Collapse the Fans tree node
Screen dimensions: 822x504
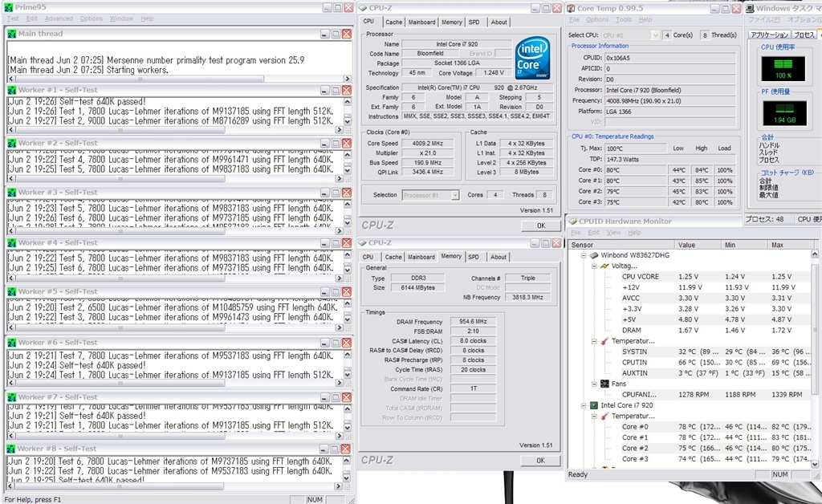593,384
